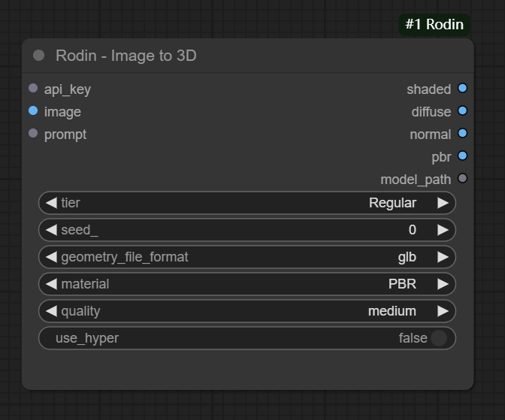The image size is (505, 420).
Task: Click the api_key input socket
Action: click(x=33, y=88)
